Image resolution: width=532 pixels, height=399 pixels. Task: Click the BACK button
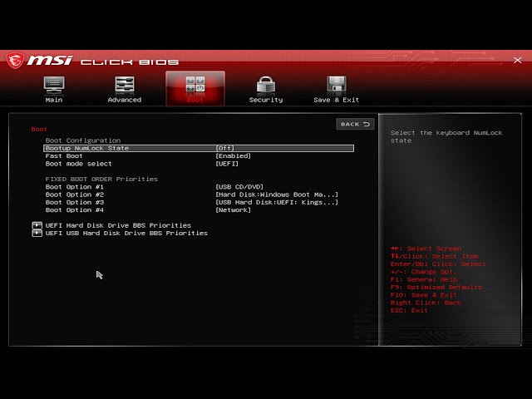point(355,124)
